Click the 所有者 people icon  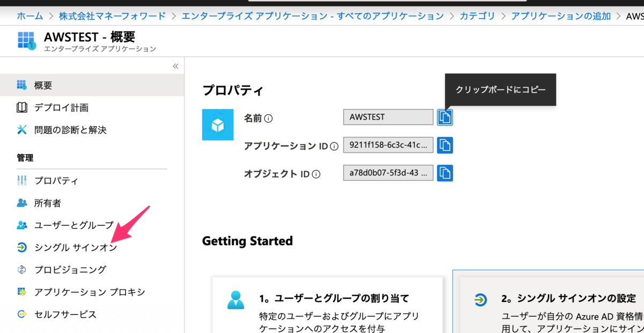click(x=22, y=203)
